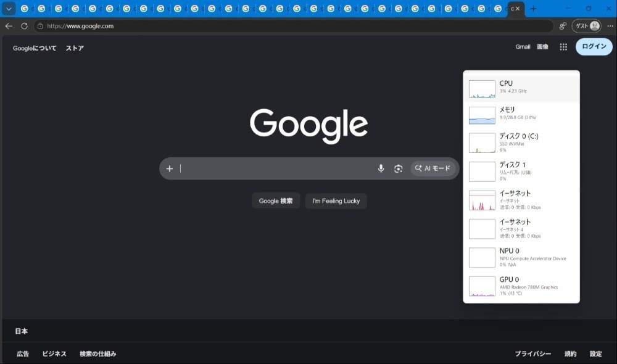Click the plus icon inside the search box
Viewport: 617px width, 364px height.
(x=170, y=168)
